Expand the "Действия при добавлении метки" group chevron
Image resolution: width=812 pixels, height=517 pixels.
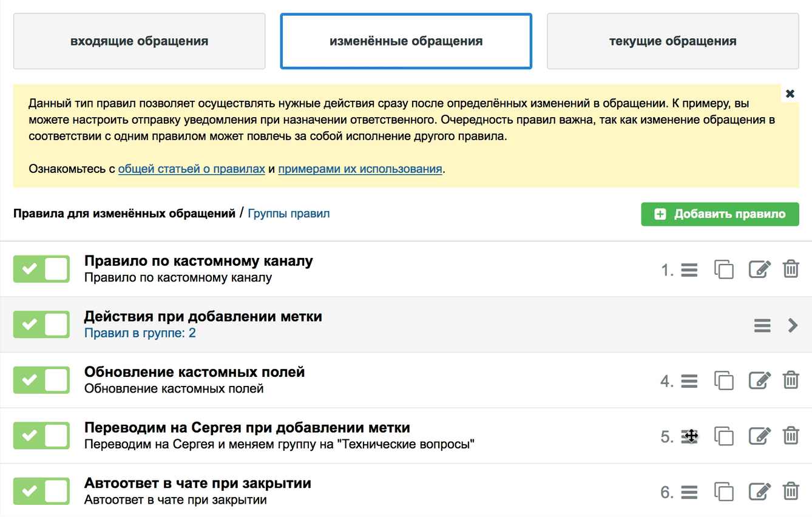pos(793,325)
